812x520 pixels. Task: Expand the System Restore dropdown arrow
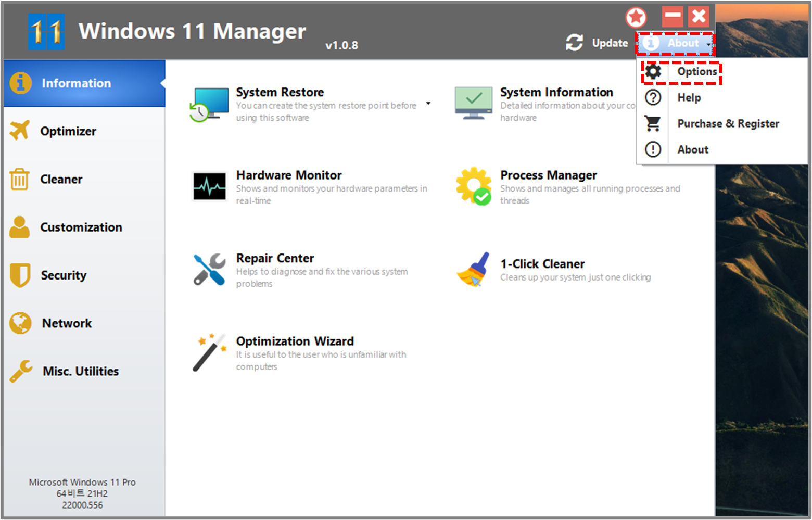[x=428, y=104]
